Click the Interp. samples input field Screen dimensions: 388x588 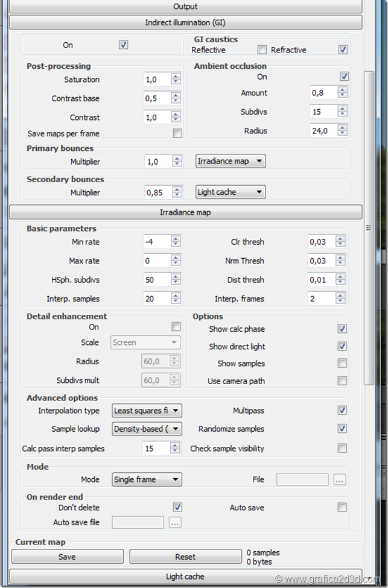[156, 299]
